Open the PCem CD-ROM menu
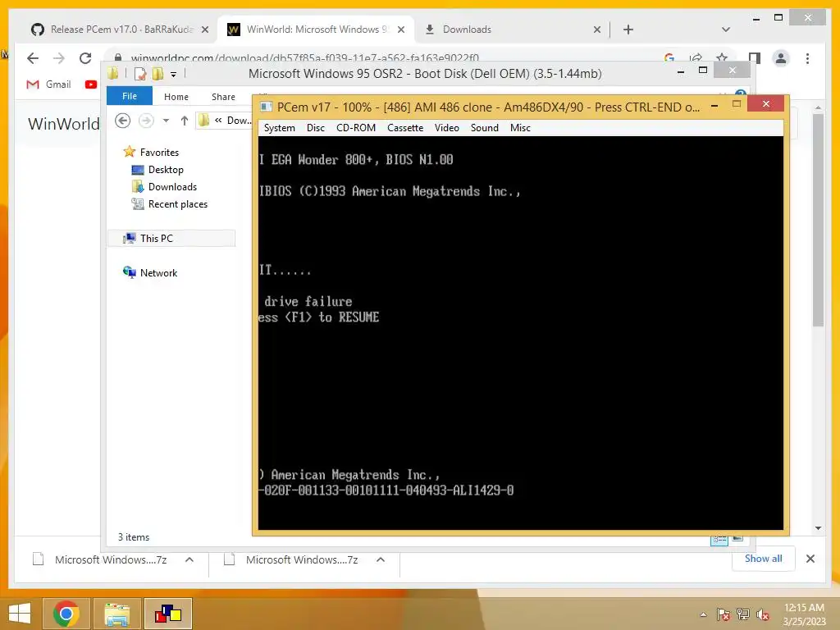This screenshot has width=840, height=630. pyautogui.click(x=356, y=127)
